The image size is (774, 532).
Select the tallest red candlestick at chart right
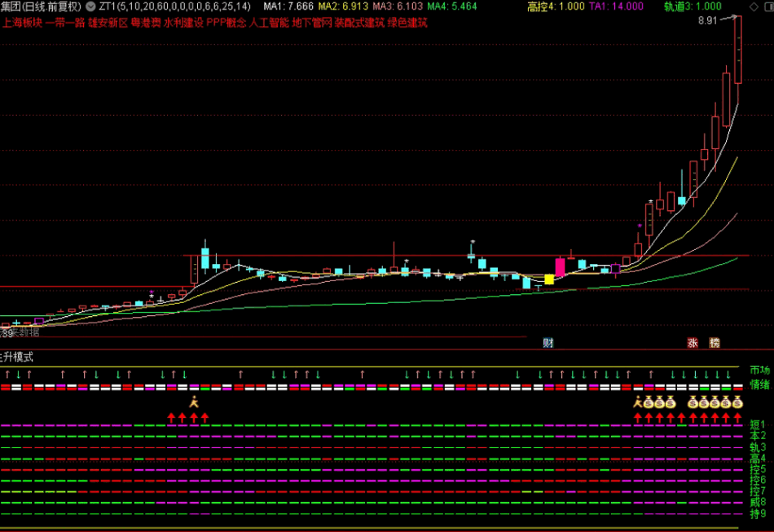(737, 50)
